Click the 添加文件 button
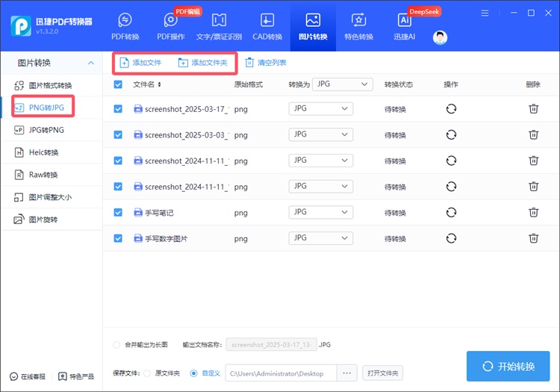 tap(140, 63)
